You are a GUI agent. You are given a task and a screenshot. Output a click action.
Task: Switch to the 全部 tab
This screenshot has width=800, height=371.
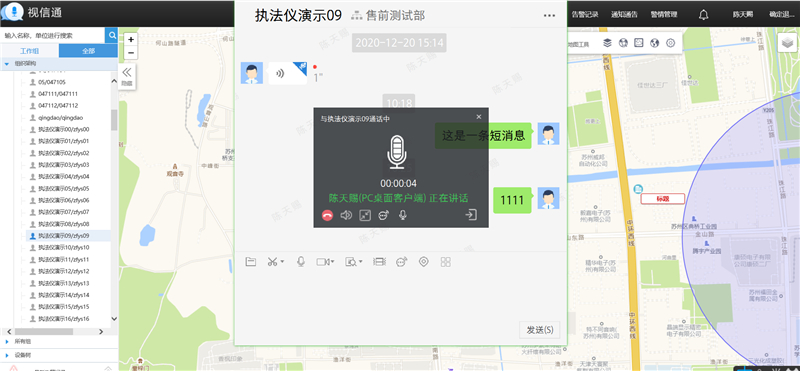tap(88, 51)
